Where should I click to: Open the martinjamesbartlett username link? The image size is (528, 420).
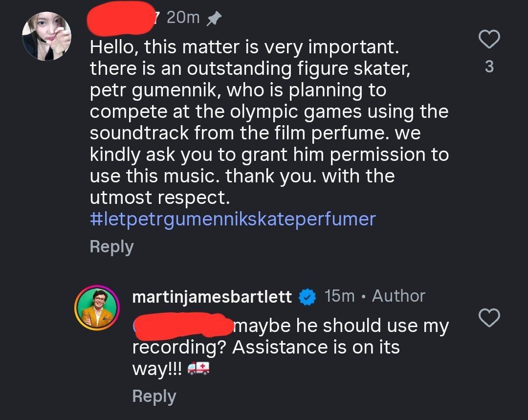212,296
